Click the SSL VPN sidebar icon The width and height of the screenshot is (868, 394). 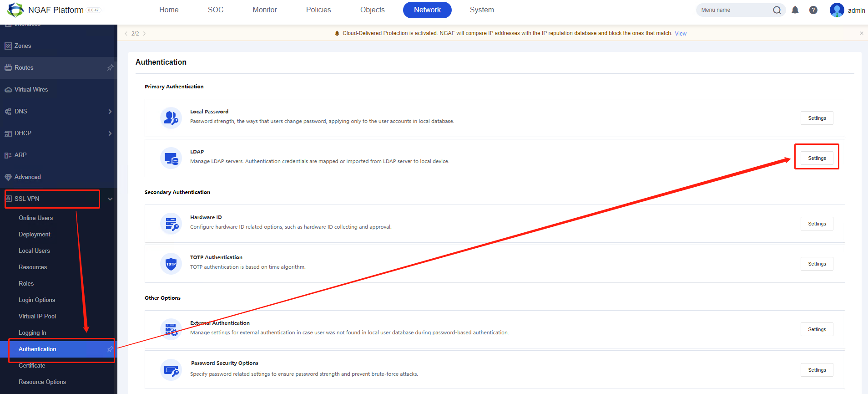(x=8, y=199)
